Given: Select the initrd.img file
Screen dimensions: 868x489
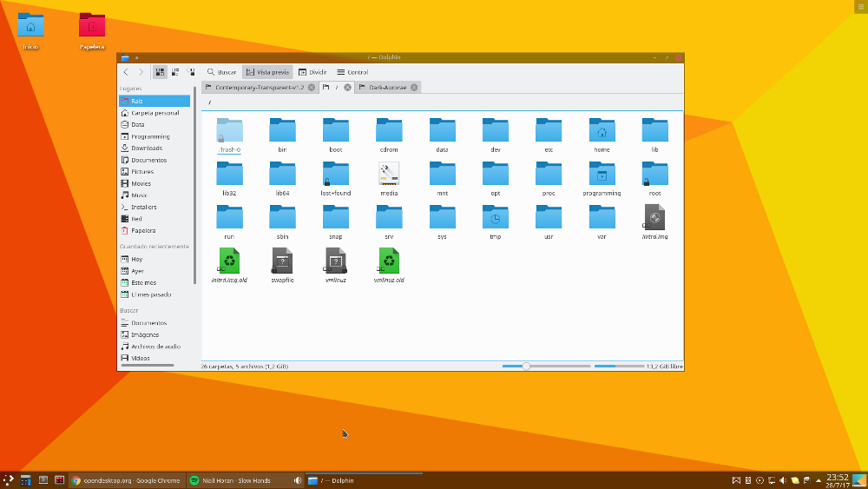Looking at the screenshot, I should coord(654,222).
